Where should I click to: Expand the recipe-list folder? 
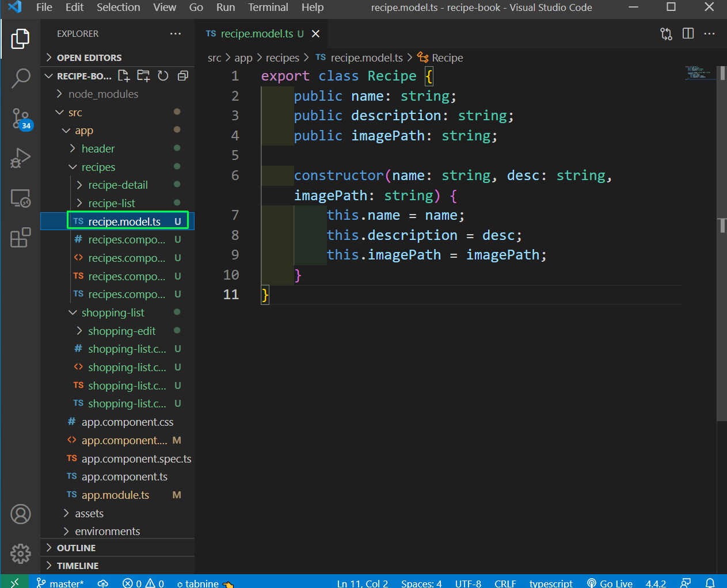click(x=117, y=203)
